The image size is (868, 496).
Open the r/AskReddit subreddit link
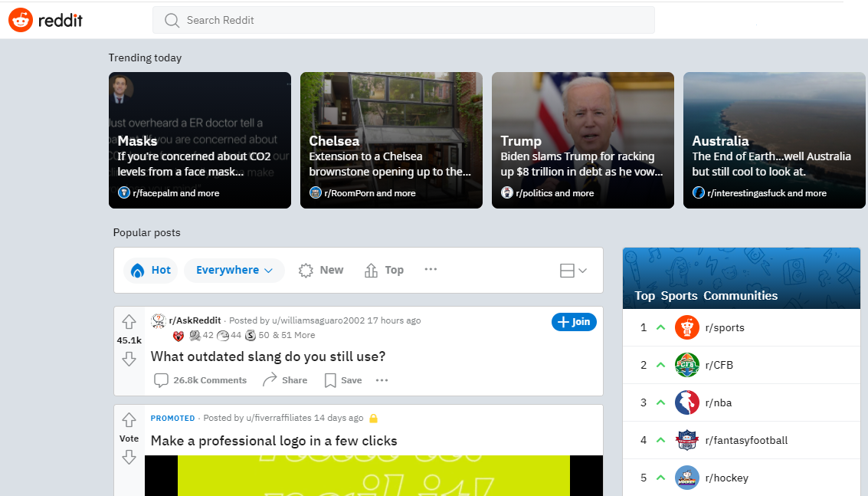click(195, 320)
